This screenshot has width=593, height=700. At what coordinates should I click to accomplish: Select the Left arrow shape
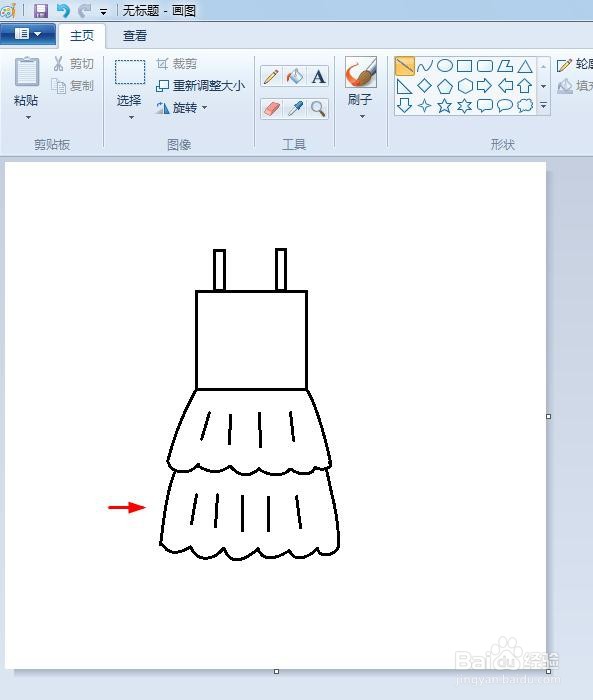coord(505,85)
